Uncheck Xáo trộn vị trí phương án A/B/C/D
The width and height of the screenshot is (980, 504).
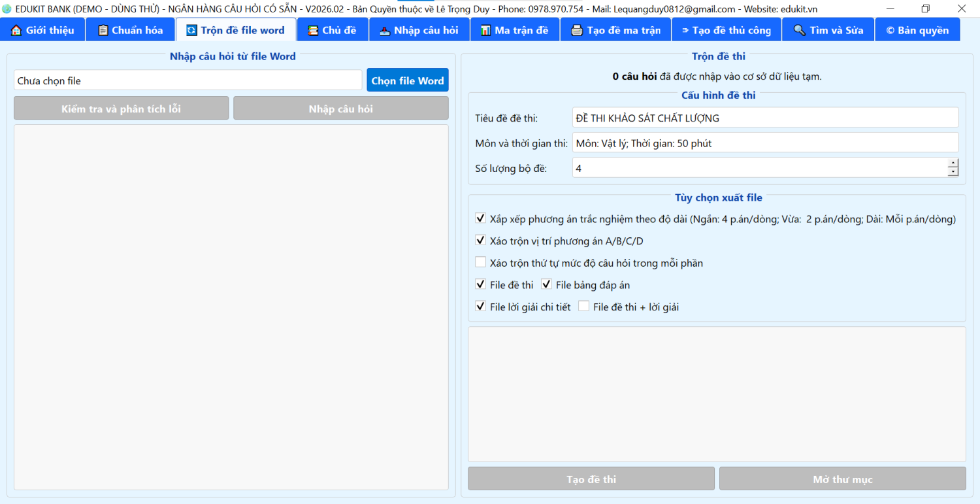coord(481,241)
